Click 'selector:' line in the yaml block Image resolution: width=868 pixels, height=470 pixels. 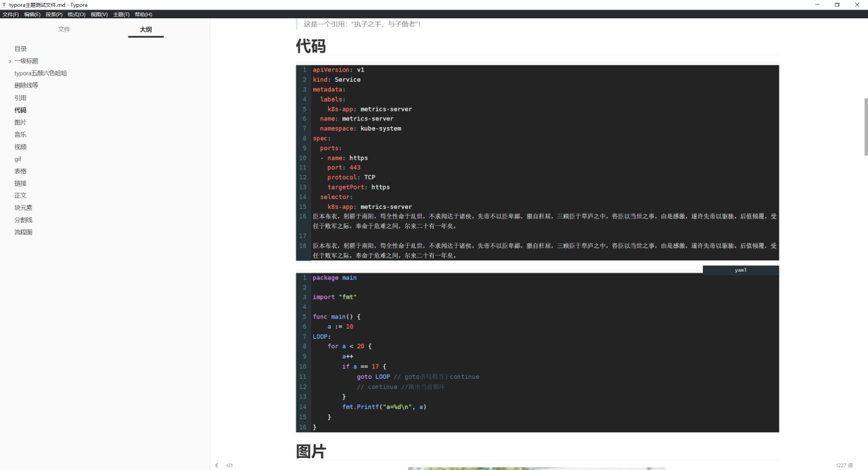click(x=336, y=197)
